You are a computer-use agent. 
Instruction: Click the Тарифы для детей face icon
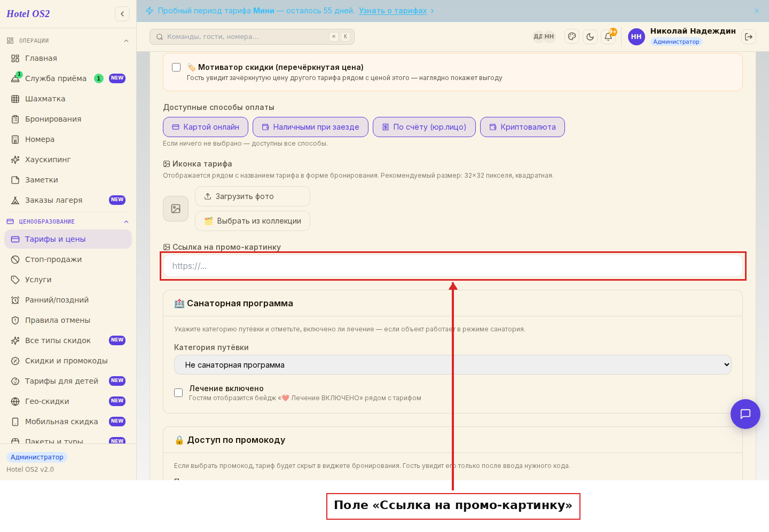click(x=15, y=381)
